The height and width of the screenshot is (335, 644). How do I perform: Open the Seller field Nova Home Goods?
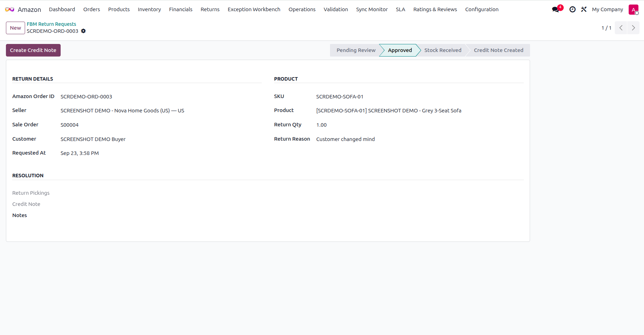(122, 111)
